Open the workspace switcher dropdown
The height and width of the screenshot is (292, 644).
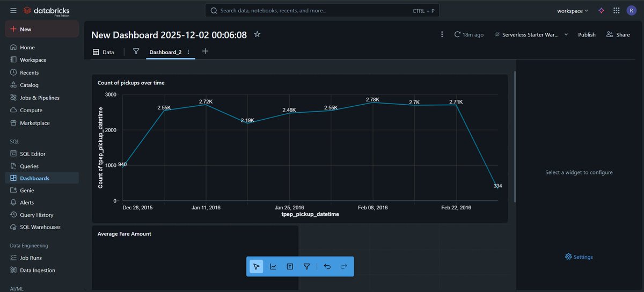572,11
